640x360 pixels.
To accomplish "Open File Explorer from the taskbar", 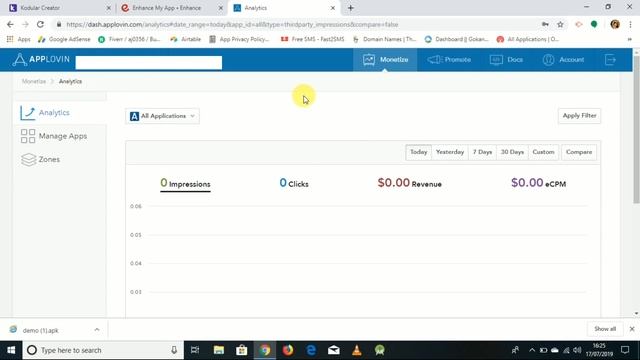I will [x=219, y=350].
